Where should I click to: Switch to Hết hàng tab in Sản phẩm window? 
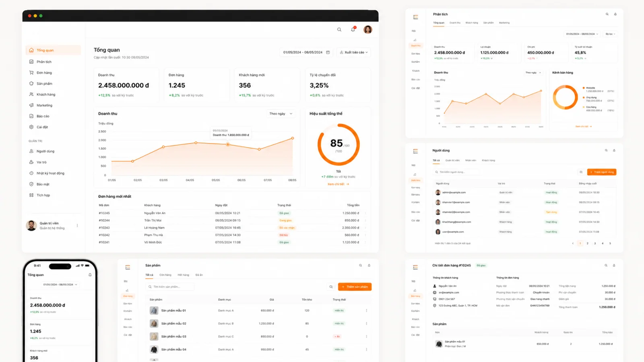[184, 275]
